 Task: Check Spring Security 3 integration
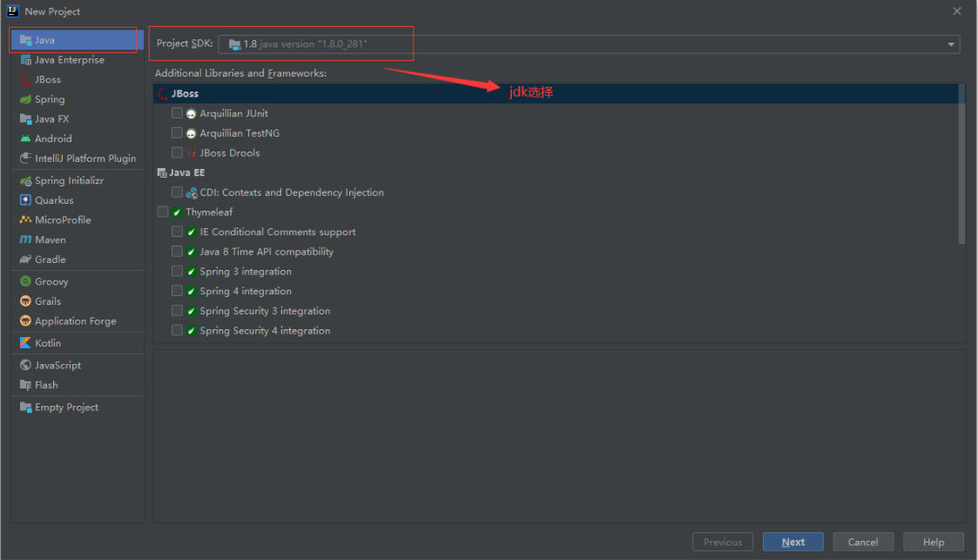(177, 311)
